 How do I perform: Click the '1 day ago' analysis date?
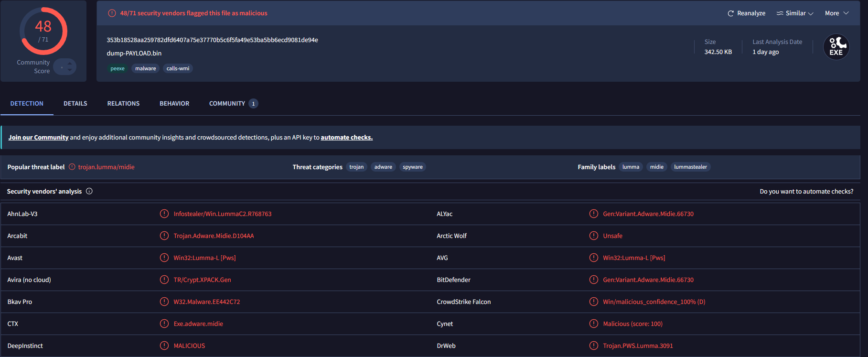click(x=766, y=52)
